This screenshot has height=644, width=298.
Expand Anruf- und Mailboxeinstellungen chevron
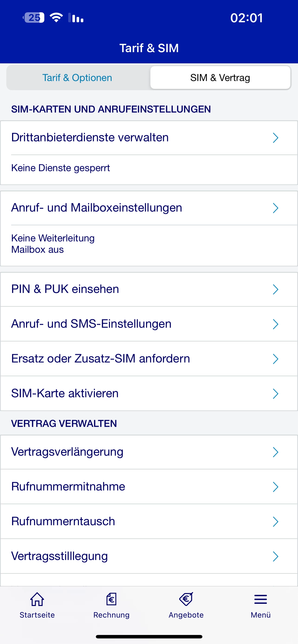pos(275,208)
